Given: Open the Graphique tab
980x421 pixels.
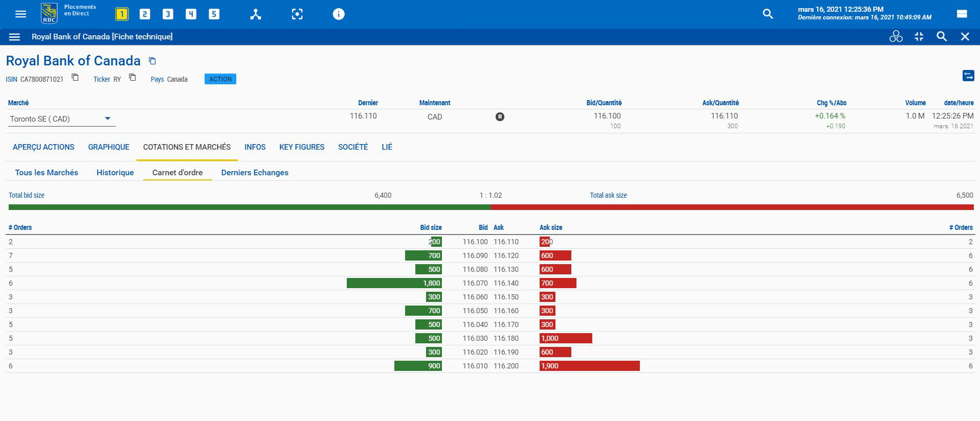Looking at the screenshot, I should pos(108,147).
